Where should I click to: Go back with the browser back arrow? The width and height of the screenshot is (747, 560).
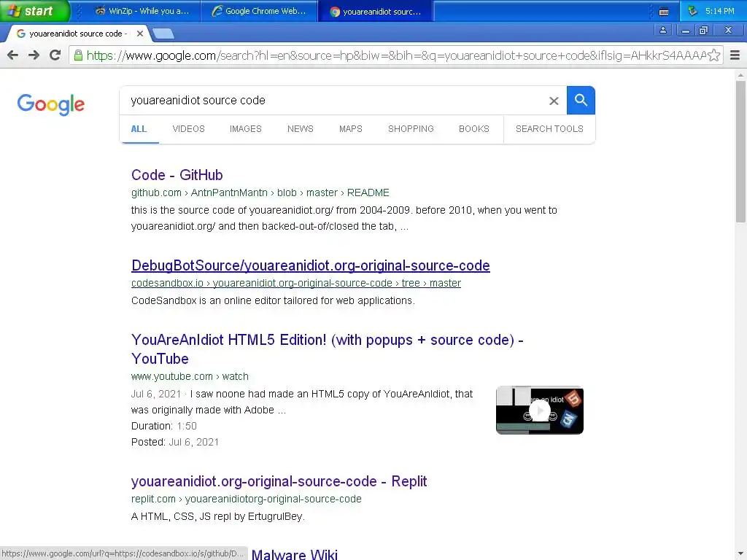point(13,55)
